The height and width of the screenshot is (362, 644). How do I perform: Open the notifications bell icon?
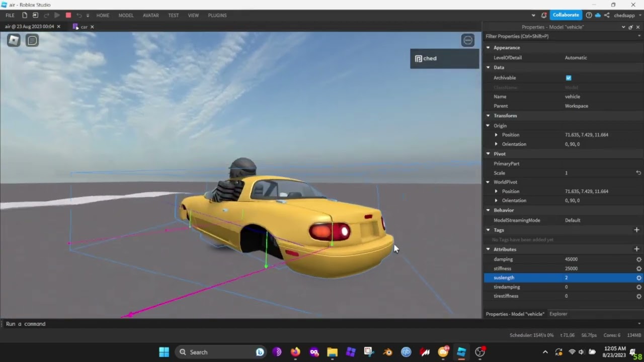coord(544,15)
